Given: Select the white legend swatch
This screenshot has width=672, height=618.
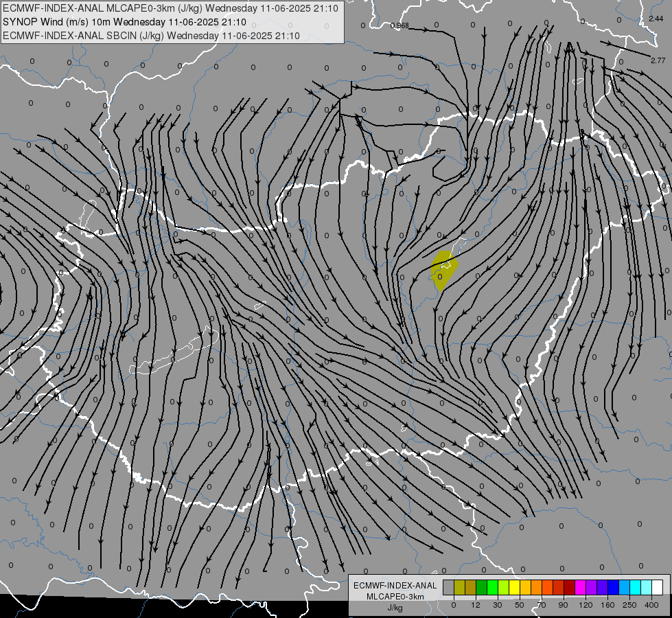Looking at the screenshot, I should (658, 587).
